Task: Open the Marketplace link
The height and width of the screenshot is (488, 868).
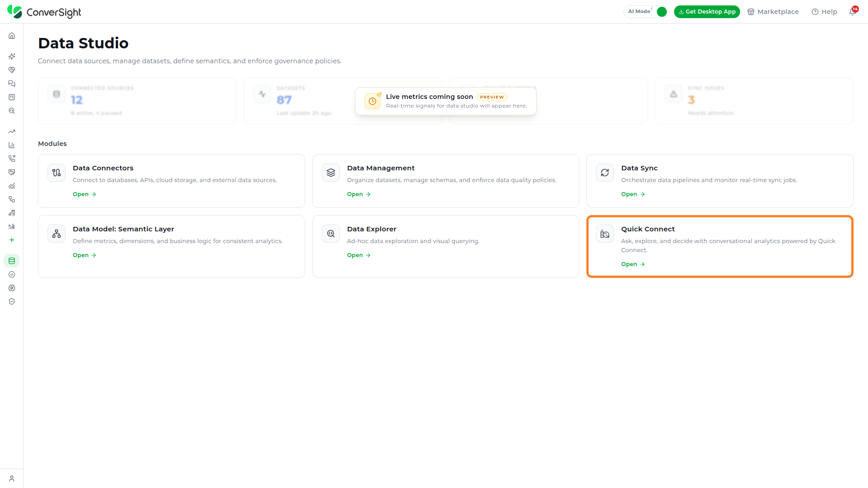Action: coord(773,12)
